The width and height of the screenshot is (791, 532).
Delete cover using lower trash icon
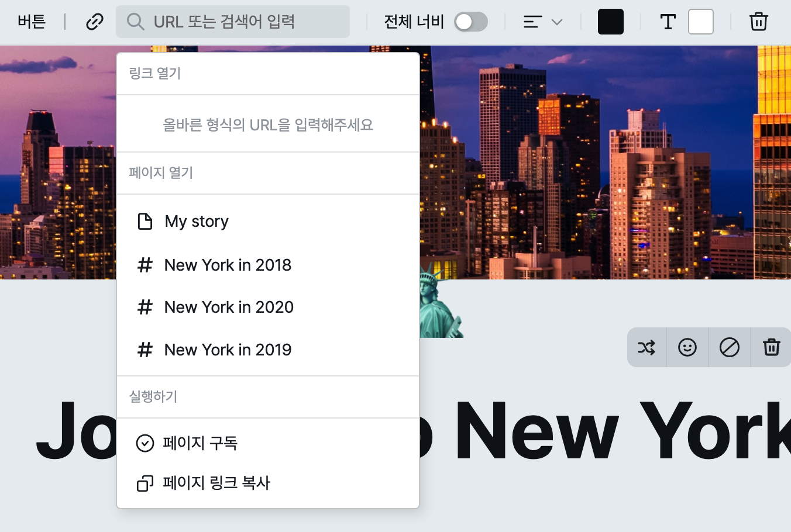(x=771, y=348)
